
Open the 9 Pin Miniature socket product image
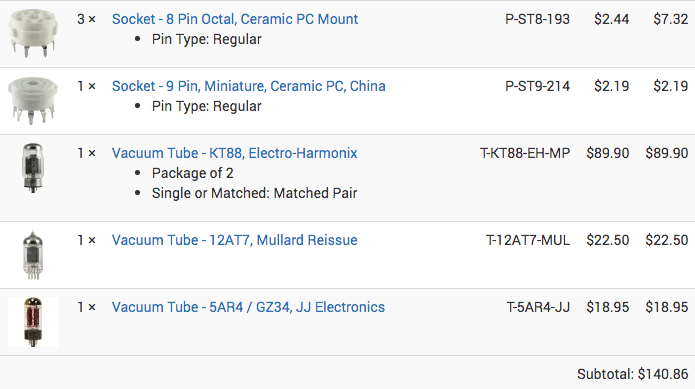click(33, 101)
